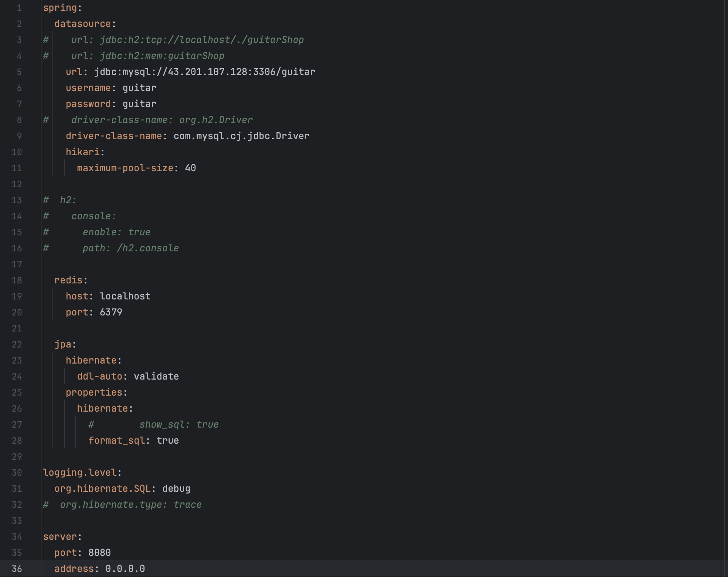
Task: Click the server port value 8080
Action: click(x=99, y=553)
